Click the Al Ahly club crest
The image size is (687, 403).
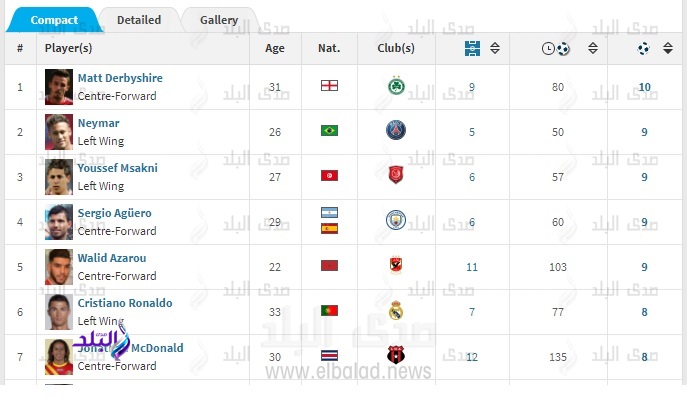click(396, 265)
